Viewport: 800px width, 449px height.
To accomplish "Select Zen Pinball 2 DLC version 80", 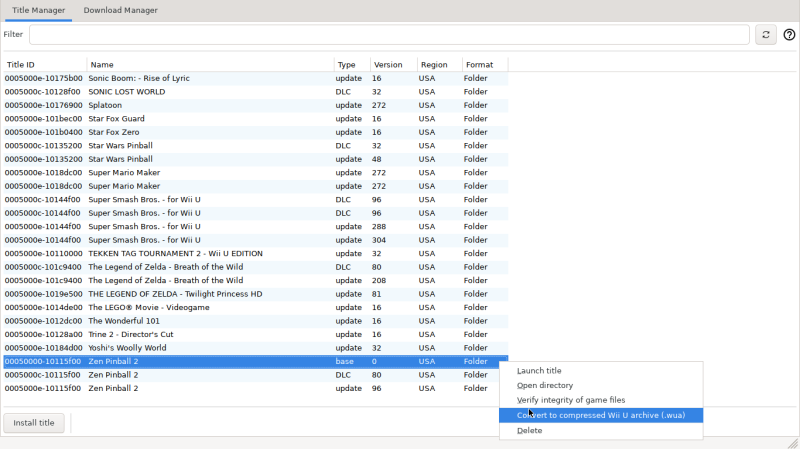I will [256, 375].
